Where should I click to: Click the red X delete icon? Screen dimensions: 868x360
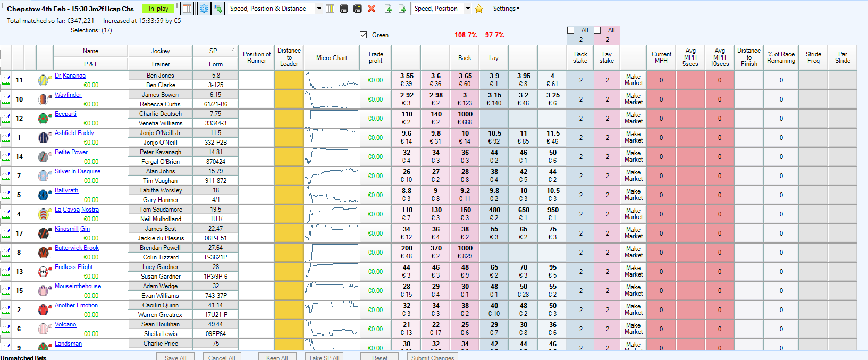(372, 9)
